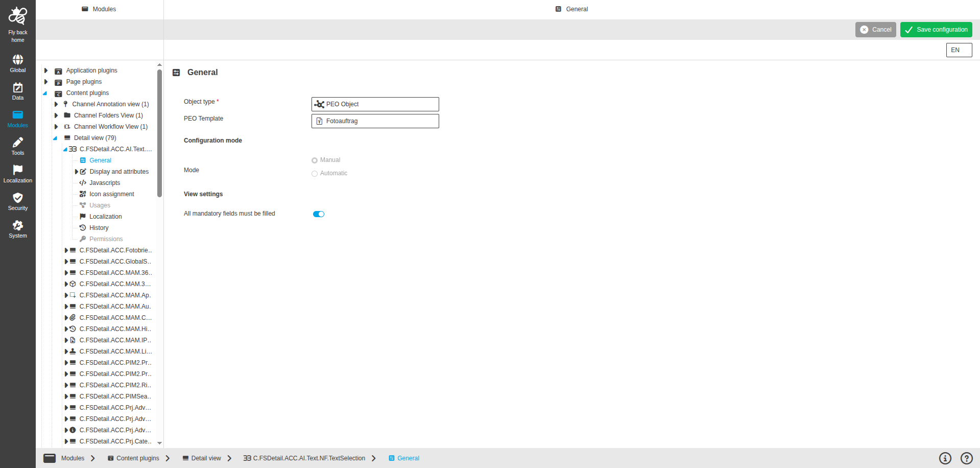This screenshot has width=980, height=468.
Task: Click the C.FSDetail.ACC.MAM.IP.. file icon
Action: pyautogui.click(x=73, y=340)
